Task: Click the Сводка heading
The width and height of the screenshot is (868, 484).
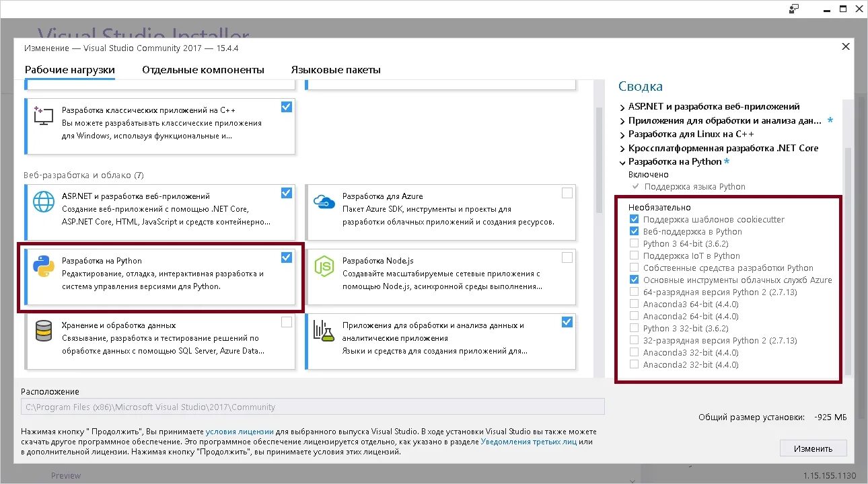Action: 641,86
